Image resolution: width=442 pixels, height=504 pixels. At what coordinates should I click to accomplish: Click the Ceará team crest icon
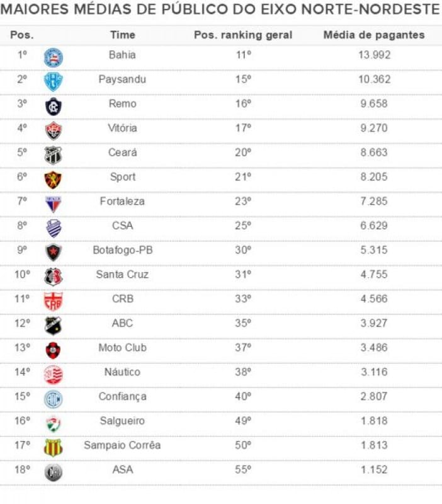click(x=53, y=155)
